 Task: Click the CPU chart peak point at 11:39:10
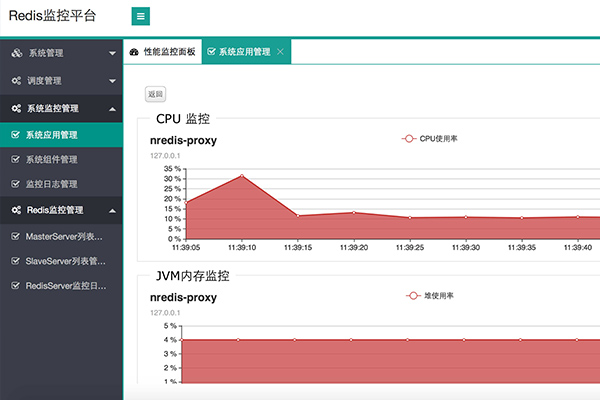click(x=241, y=176)
